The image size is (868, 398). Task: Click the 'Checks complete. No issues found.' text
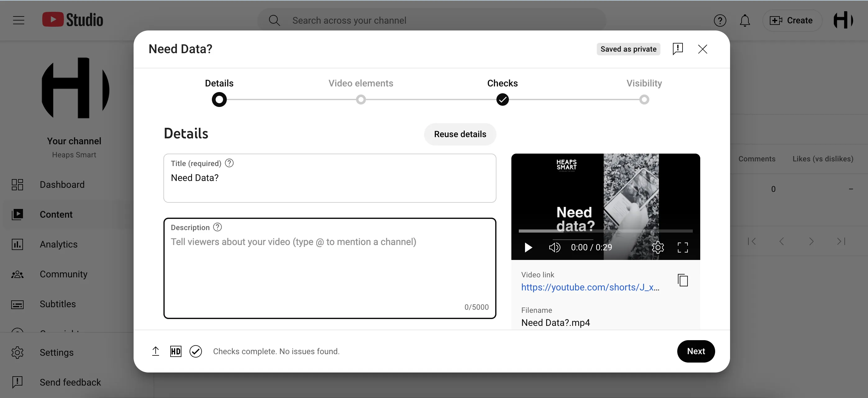(x=276, y=351)
